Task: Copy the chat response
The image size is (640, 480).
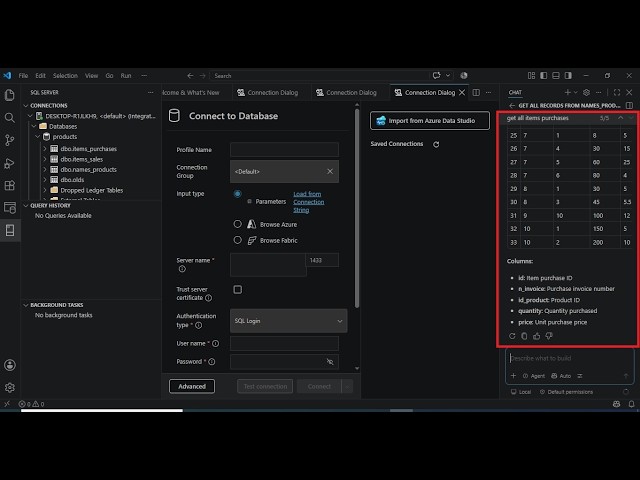Action: (524, 336)
